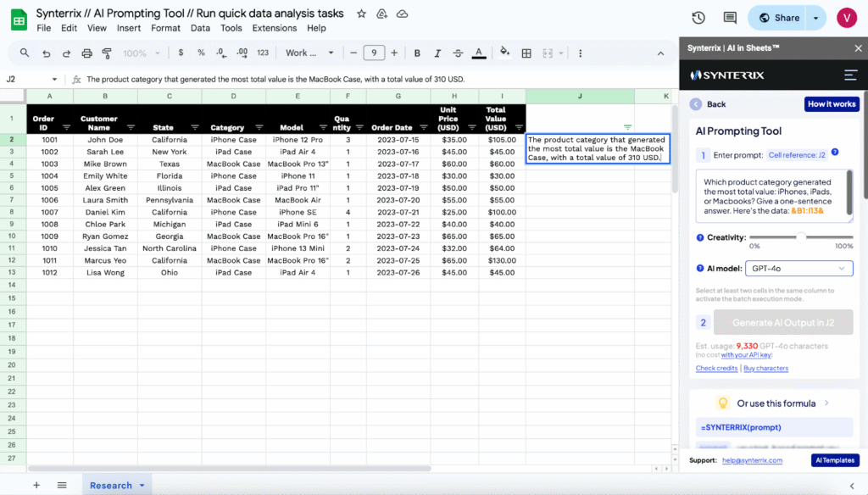Open the account avatar V
The image size is (868, 495).
pyautogui.click(x=847, y=18)
